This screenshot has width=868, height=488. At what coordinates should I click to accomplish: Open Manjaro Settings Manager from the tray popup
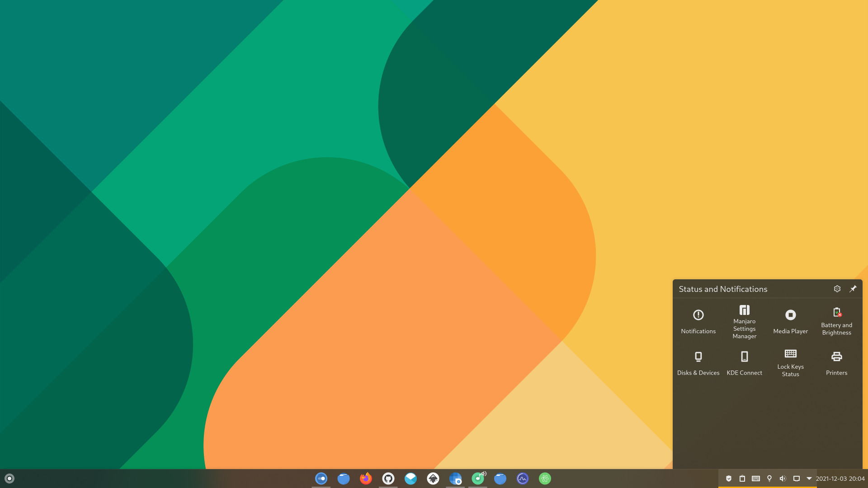click(744, 322)
